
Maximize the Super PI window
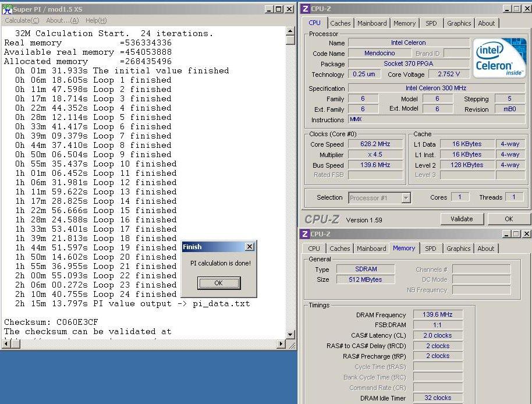point(278,9)
